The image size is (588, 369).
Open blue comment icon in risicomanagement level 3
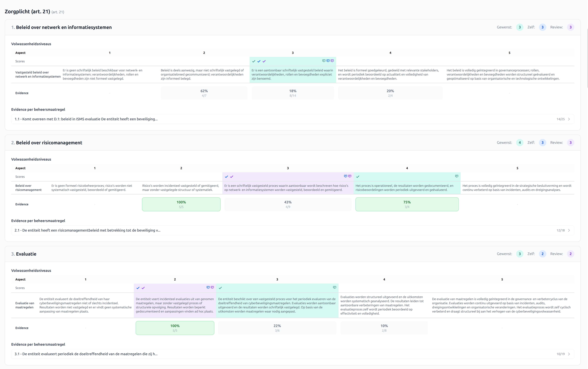(x=345, y=176)
